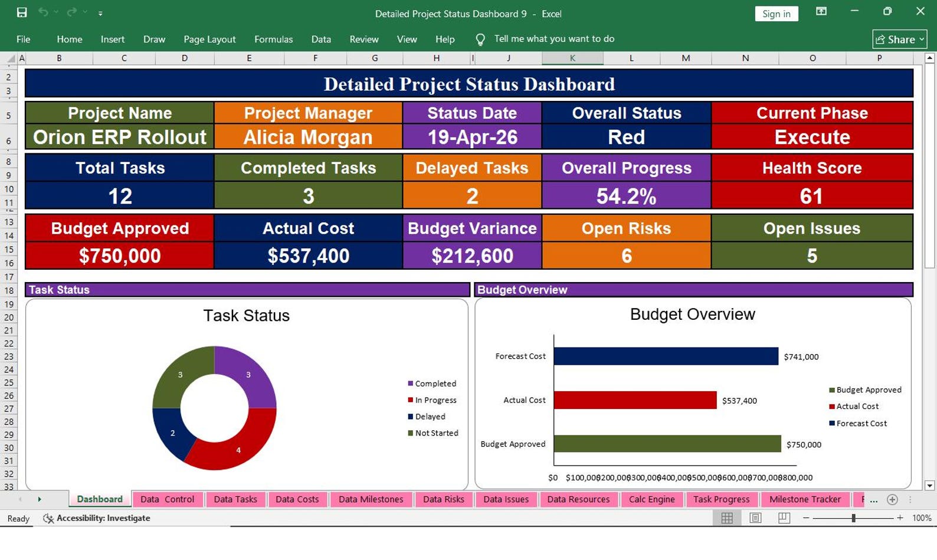Image resolution: width=937 pixels, height=560 pixels.
Task: Click the Redo arrow icon
Action: click(x=72, y=12)
